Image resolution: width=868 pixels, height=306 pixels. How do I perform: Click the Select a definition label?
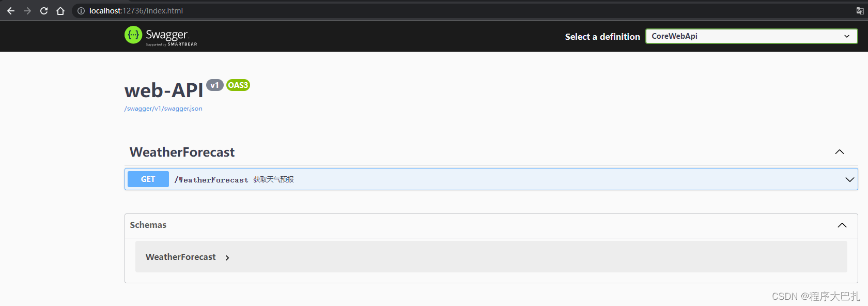pyautogui.click(x=602, y=37)
